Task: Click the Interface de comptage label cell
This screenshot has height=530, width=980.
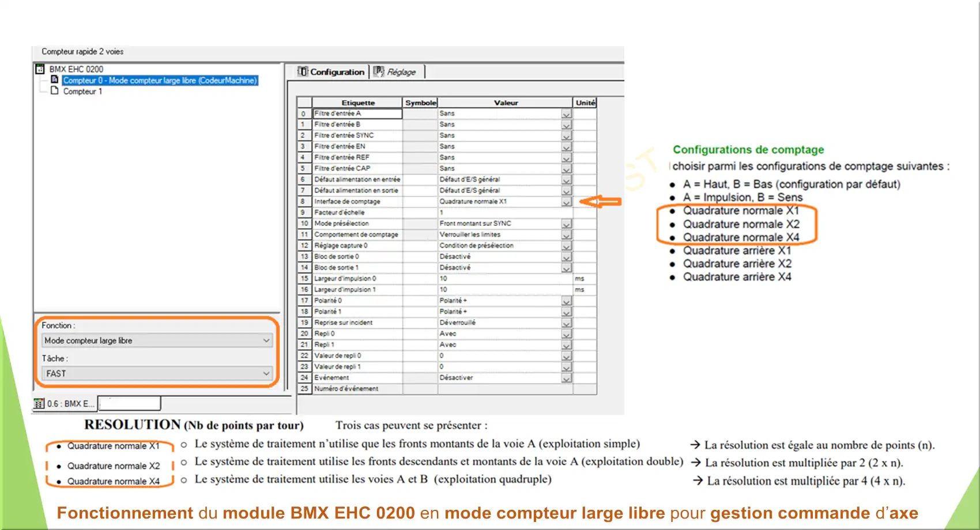Action: pos(357,202)
